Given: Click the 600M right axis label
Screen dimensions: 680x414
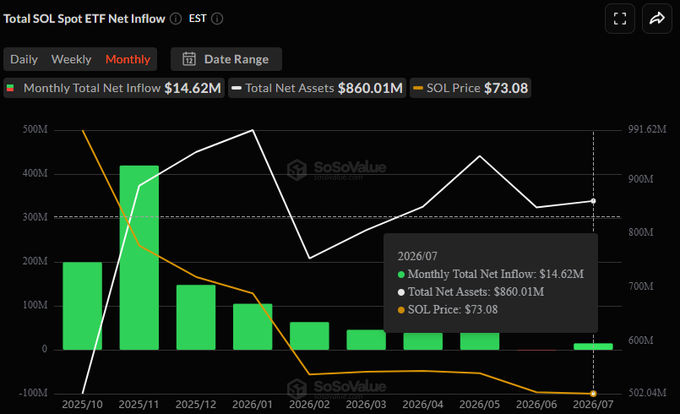Looking at the screenshot, I should pyautogui.click(x=641, y=340).
